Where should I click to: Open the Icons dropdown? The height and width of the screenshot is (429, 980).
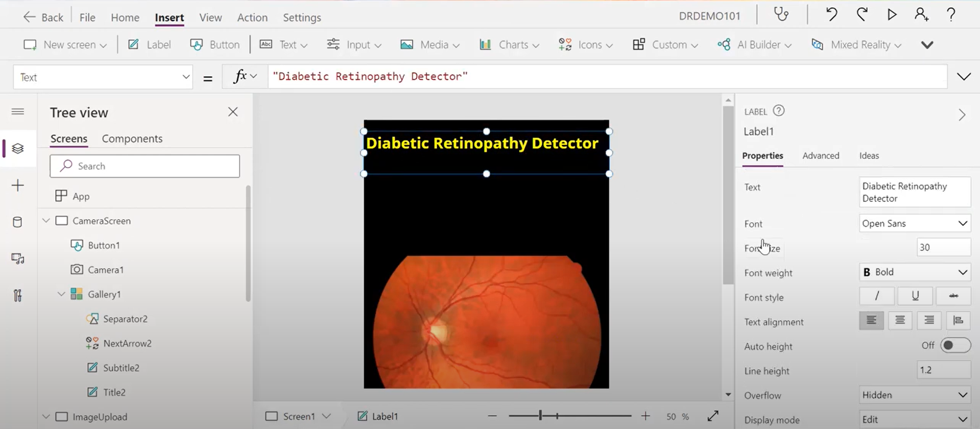pyautogui.click(x=585, y=44)
